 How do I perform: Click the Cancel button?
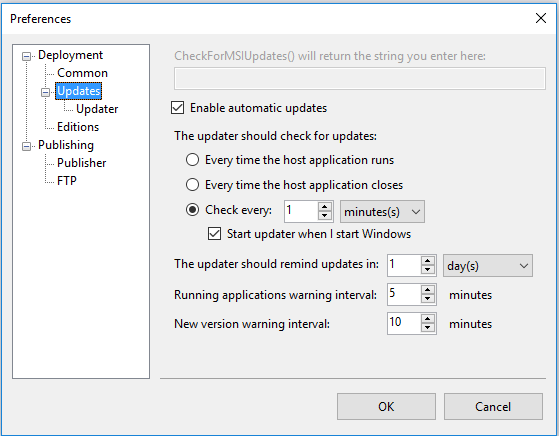pyautogui.click(x=493, y=407)
